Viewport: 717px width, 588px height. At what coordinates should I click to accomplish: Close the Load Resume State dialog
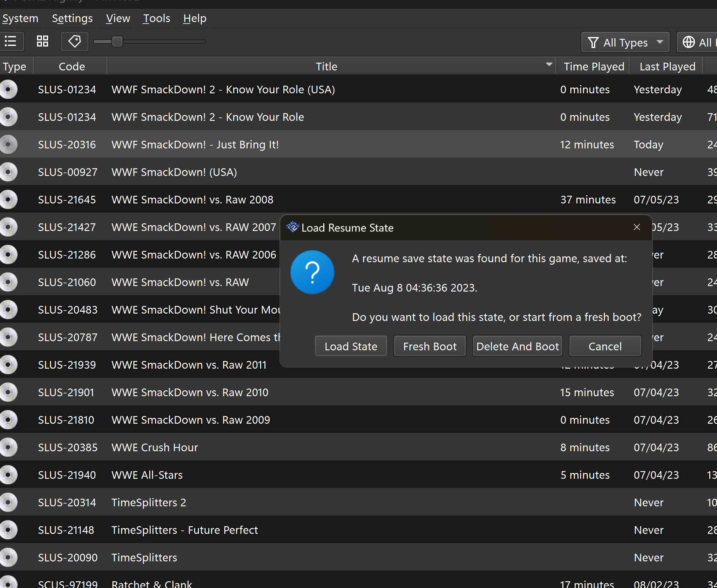point(637,227)
